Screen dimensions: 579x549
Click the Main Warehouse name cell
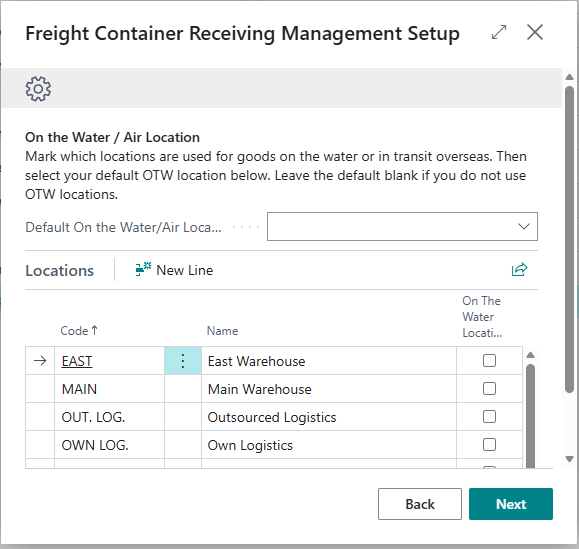(x=329, y=389)
